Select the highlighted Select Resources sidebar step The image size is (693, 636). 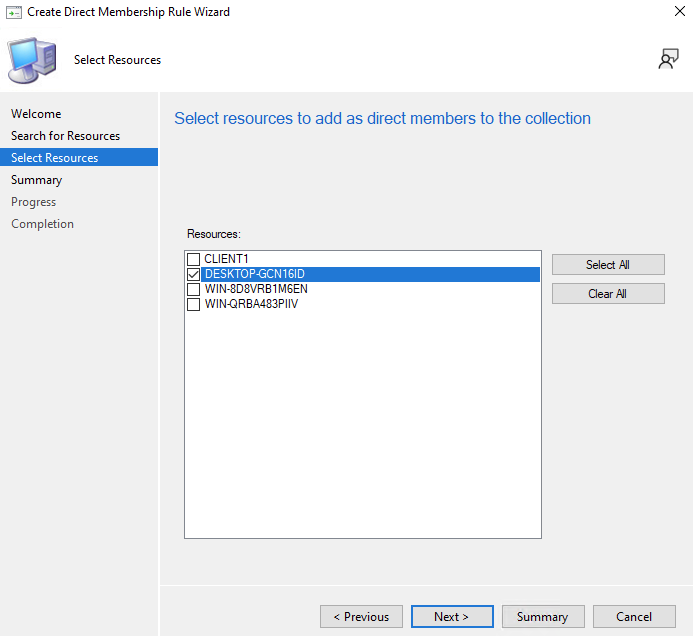[55, 158]
